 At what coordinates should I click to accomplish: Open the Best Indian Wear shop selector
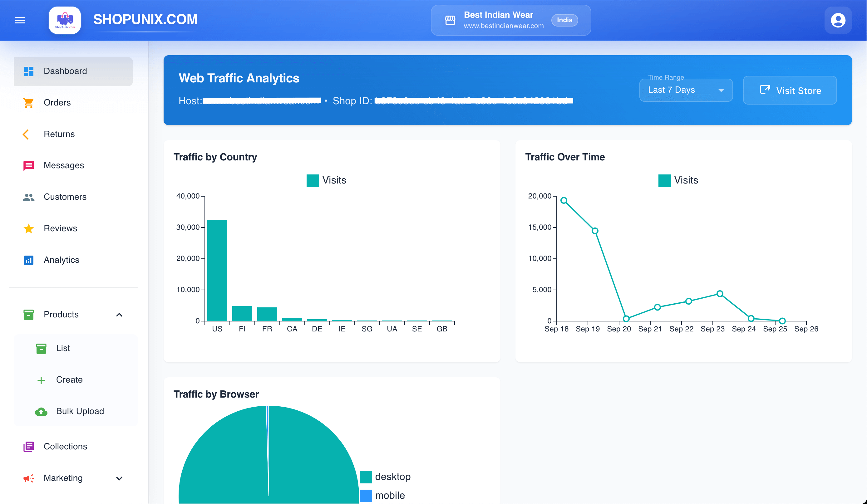[511, 20]
